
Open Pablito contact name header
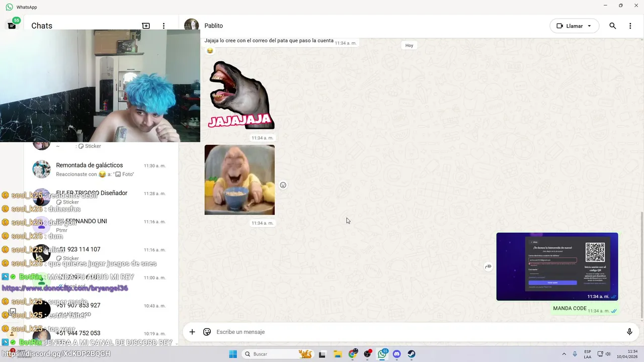pyautogui.click(x=213, y=26)
